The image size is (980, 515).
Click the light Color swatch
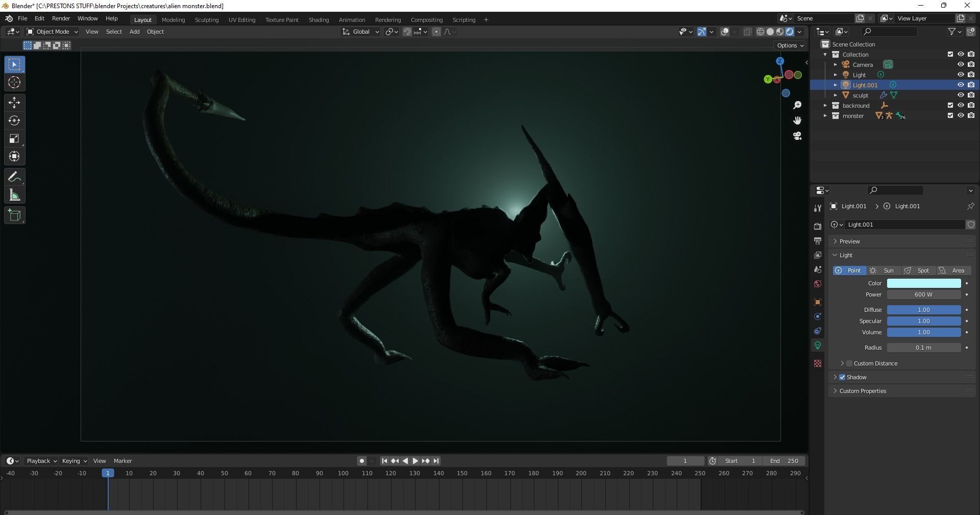tap(924, 283)
